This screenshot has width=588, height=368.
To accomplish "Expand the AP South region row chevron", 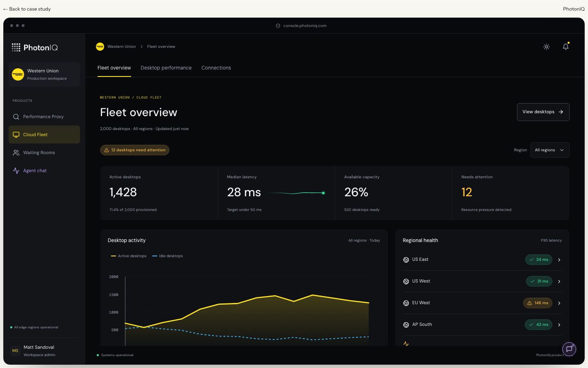I will [x=559, y=325].
